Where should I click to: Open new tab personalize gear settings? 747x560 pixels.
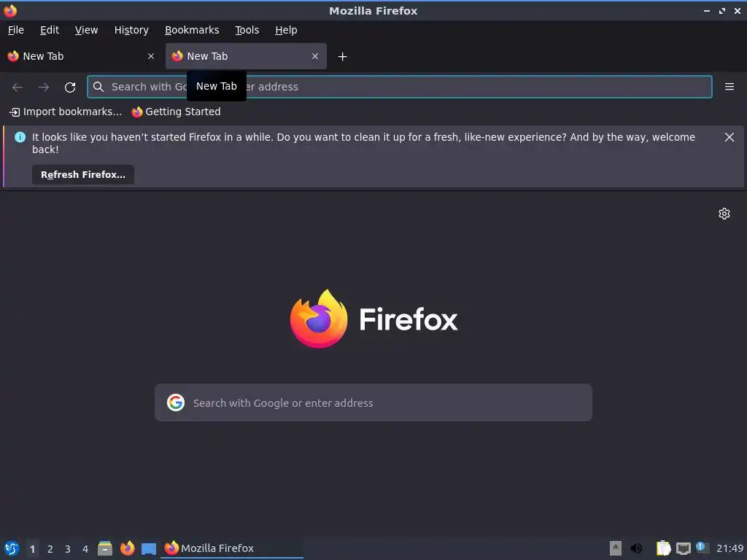pyautogui.click(x=724, y=214)
